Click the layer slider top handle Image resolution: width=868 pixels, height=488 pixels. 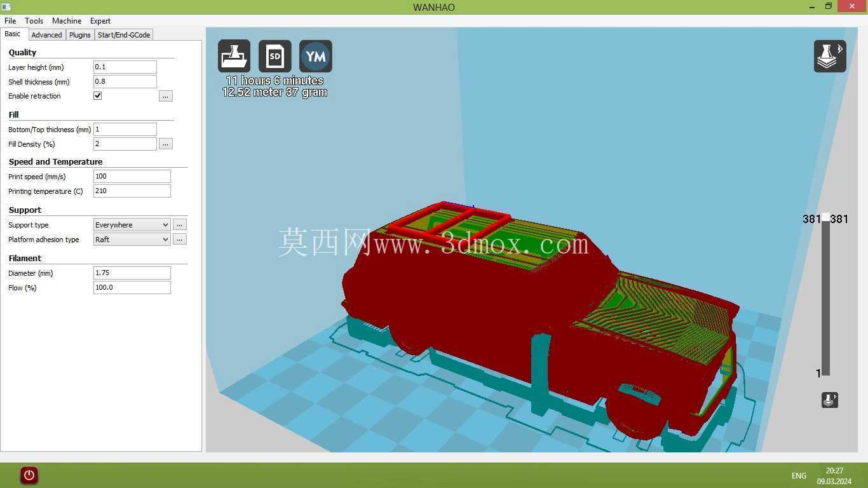click(825, 217)
